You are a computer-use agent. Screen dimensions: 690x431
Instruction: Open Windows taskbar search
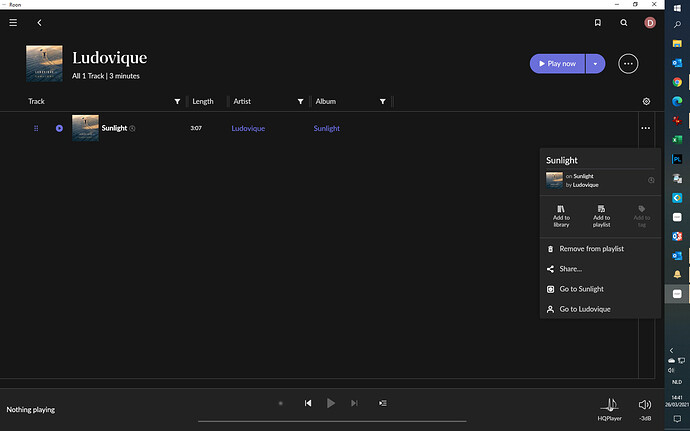pos(677,25)
